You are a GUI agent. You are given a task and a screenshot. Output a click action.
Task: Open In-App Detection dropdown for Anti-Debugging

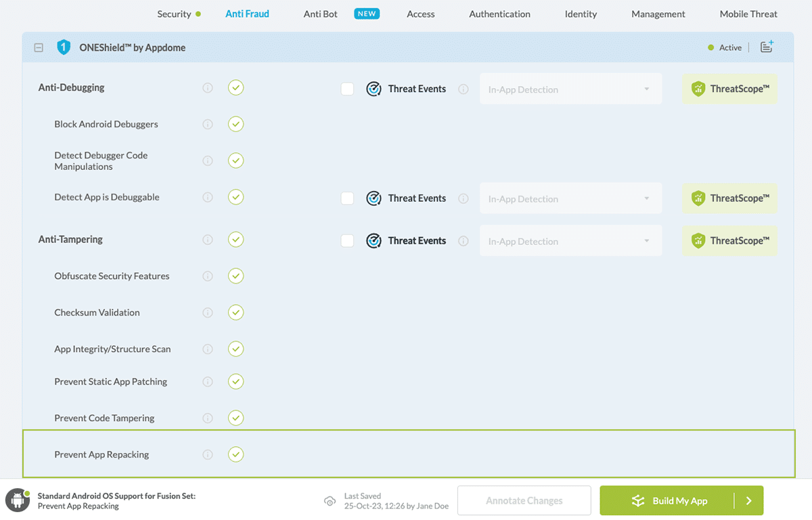(570, 89)
